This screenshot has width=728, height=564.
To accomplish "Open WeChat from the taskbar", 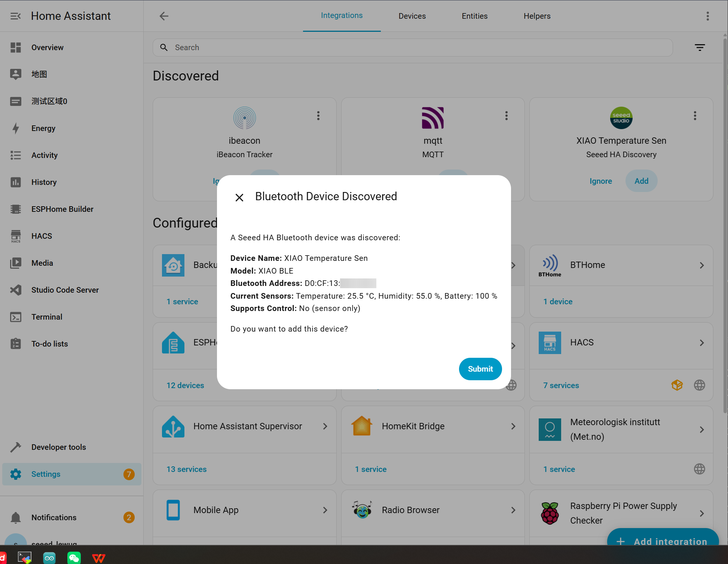I will click(74, 558).
